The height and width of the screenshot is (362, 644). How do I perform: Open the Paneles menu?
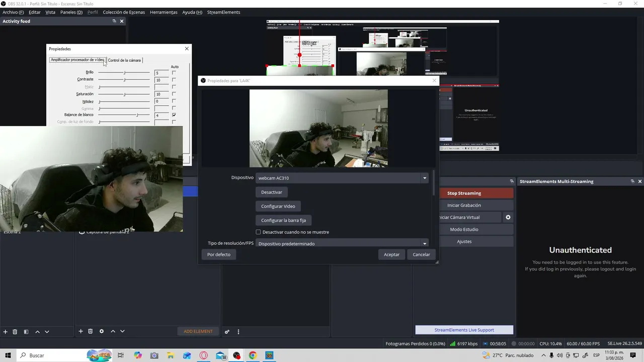coord(71,12)
